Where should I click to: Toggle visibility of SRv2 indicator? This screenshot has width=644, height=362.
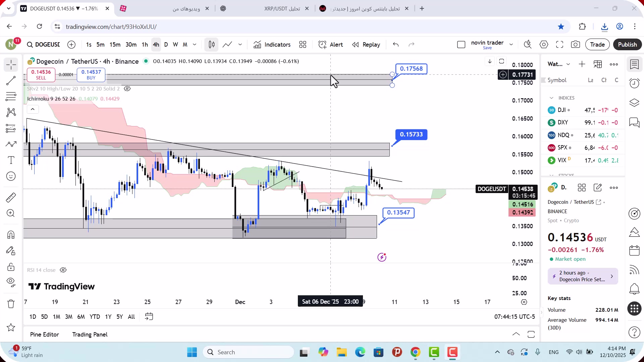(x=127, y=89)
